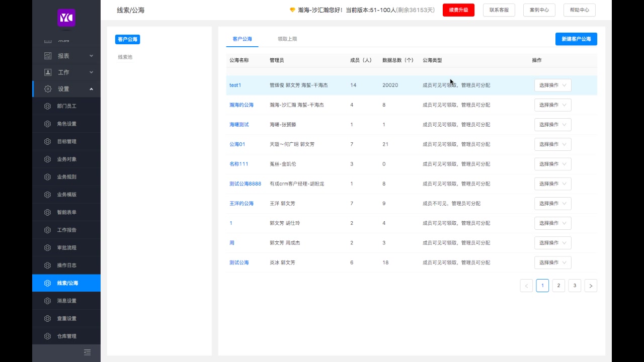Open the 名称111 pool link
This screenshot has height=362, width=644.
coord(239,164)
